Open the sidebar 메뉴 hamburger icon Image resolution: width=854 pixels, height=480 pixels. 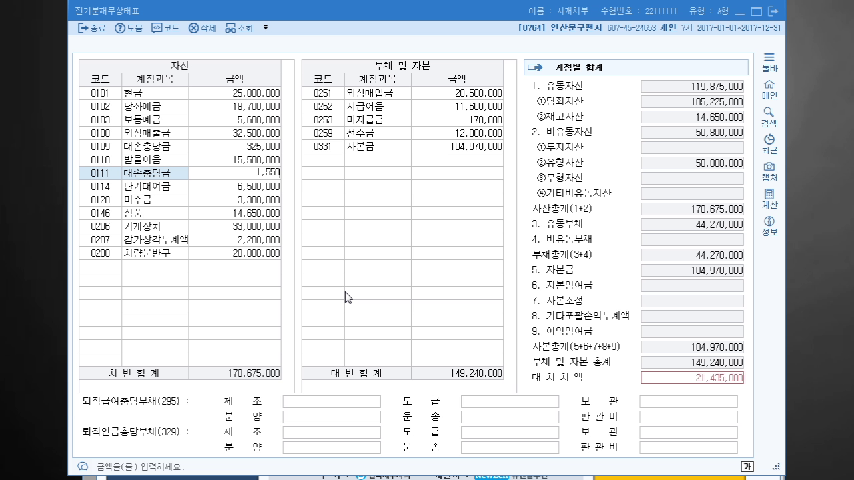pos(769,61)
